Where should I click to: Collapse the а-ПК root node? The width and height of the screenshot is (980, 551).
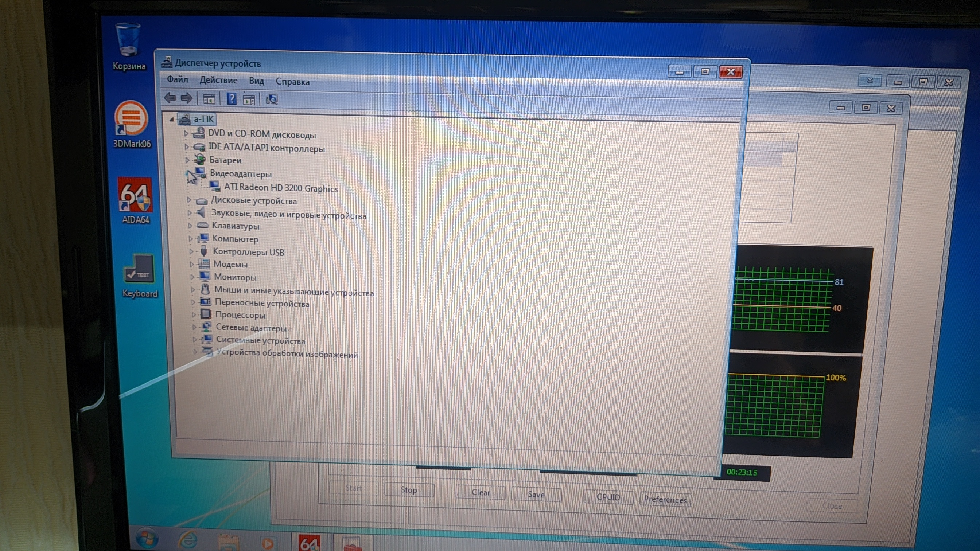[x=172, y=120]
